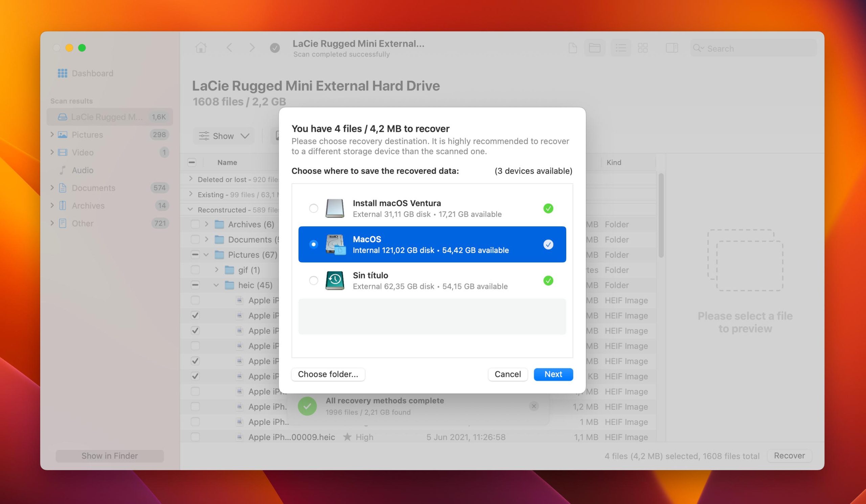Navigate forward with the right arrow

252,48
